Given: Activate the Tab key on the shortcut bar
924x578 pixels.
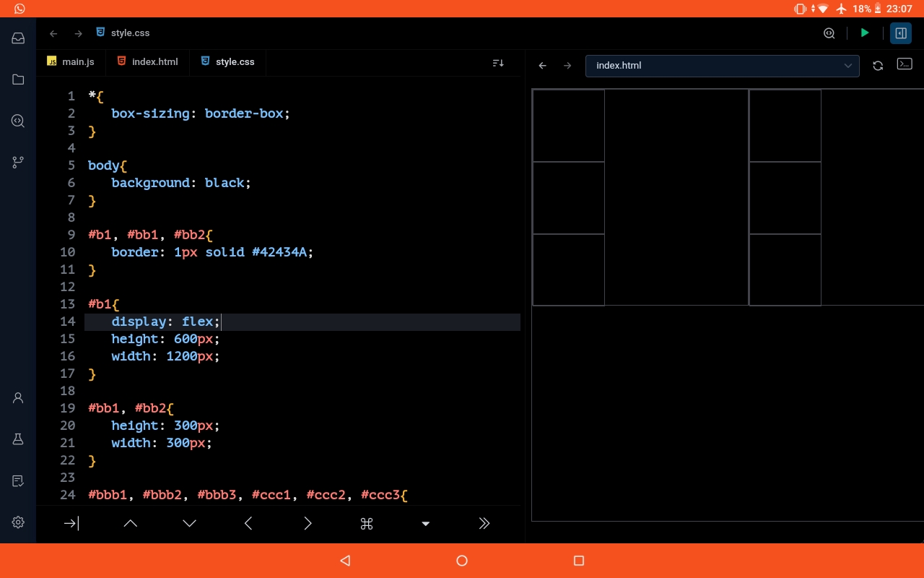Looking at the screenshot, I should click(70, 523).
